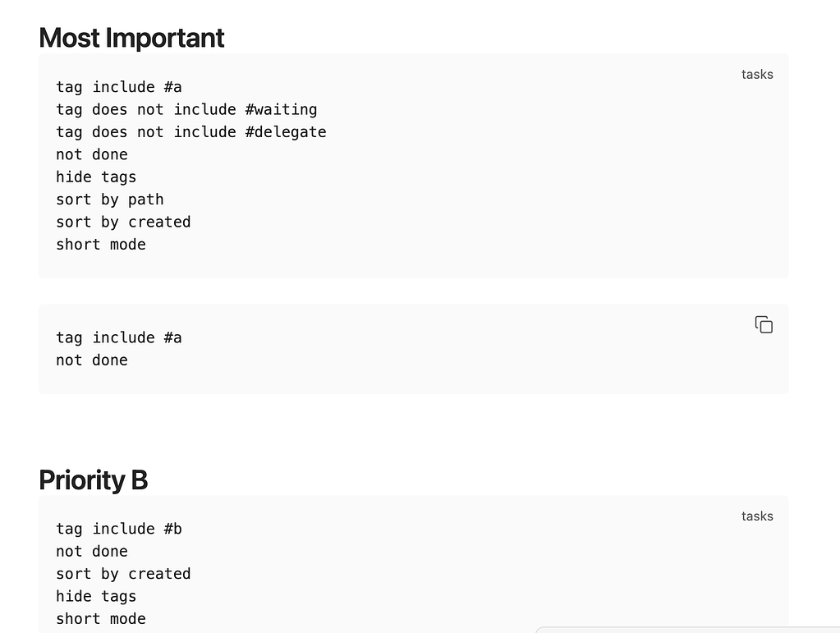Select the 'Most Important' heading
Viewport: 840px width, 633px height.
(x=131, y=38)
